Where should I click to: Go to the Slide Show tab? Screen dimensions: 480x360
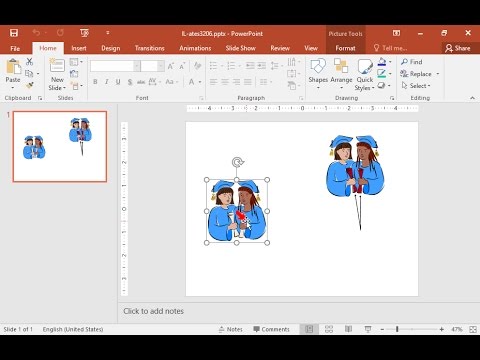(240, 48)
